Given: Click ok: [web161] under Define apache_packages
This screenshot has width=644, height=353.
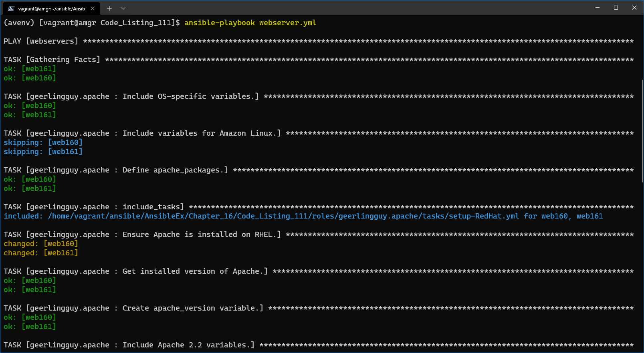Looking at the screenshot, I should 30,189.
